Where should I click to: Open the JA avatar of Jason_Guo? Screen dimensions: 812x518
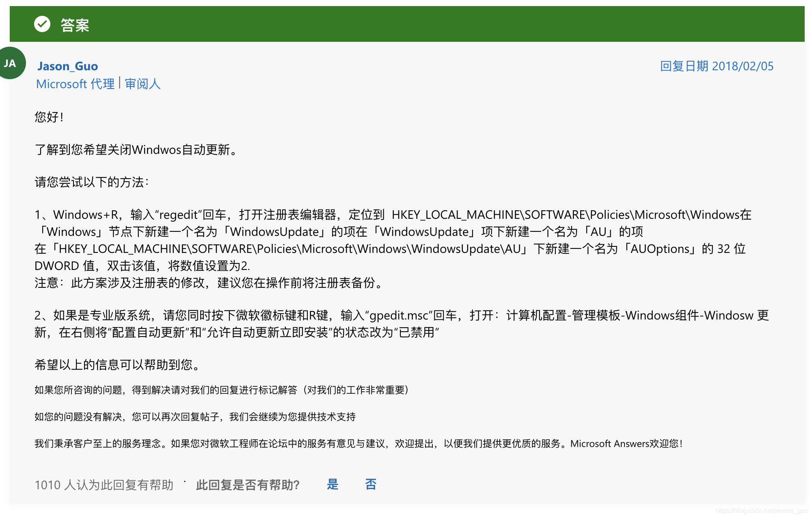[10, 63]
